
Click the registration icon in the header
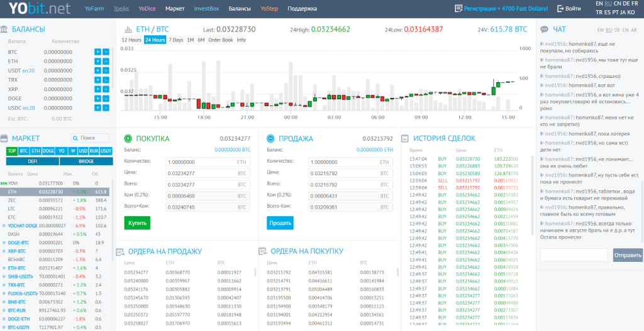(458, 9)
